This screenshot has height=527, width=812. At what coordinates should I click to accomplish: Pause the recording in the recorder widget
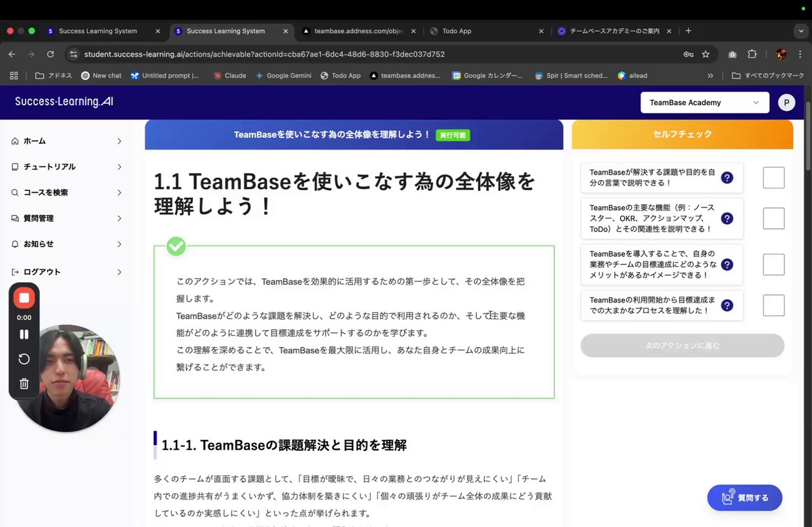click(x=24, y=334)
